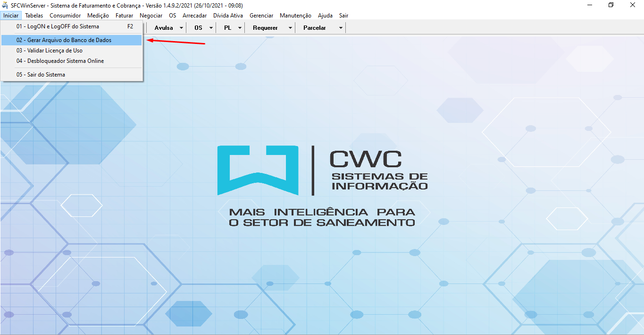
Task: Click the Arrecadar menu item
Action: click(194, 16)
